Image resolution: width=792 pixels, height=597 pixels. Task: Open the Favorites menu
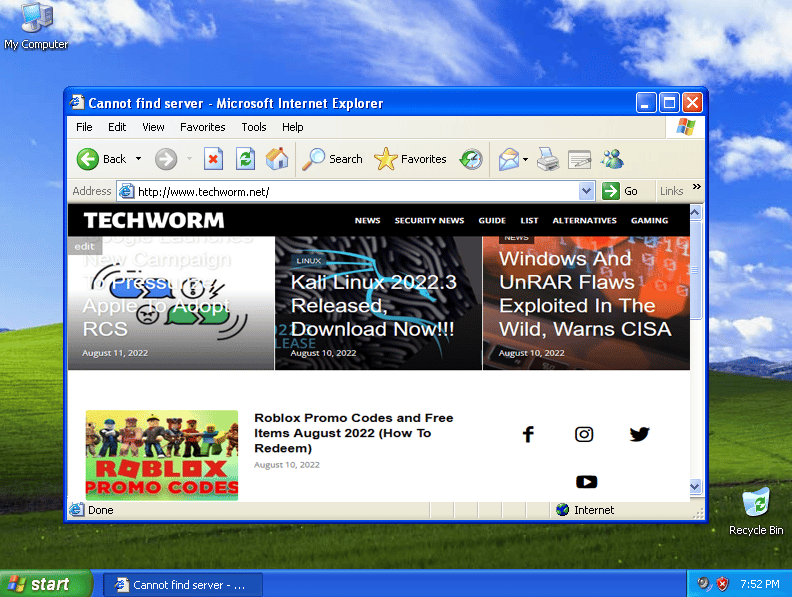point(203,127)
